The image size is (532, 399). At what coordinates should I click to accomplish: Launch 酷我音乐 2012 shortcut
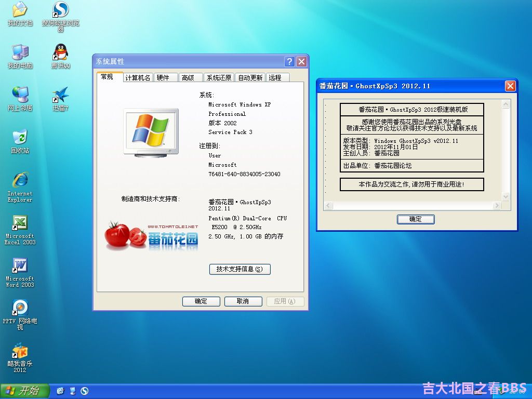(x=20, y=358)
